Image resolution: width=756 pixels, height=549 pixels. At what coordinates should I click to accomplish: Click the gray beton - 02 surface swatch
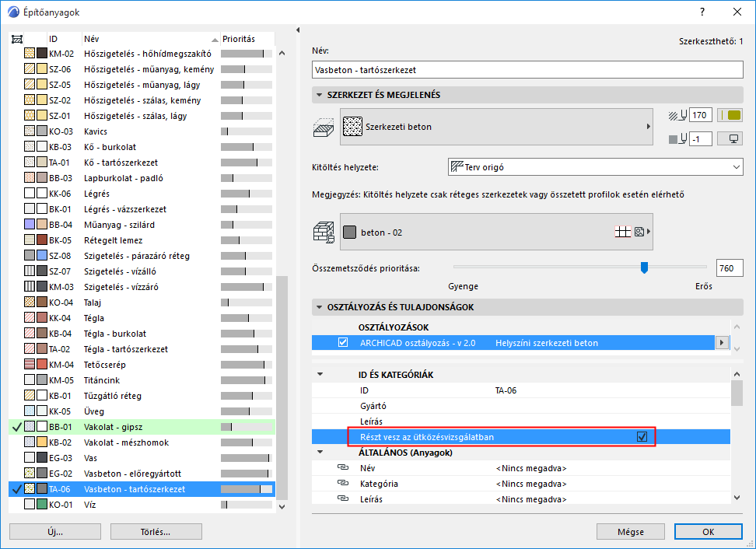pos(349,233)
